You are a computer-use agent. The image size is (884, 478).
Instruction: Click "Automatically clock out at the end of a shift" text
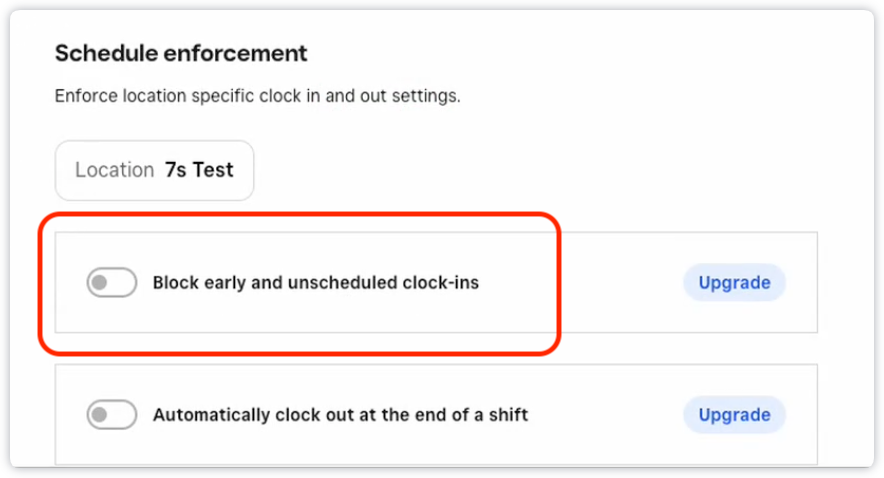click(340, 414)
